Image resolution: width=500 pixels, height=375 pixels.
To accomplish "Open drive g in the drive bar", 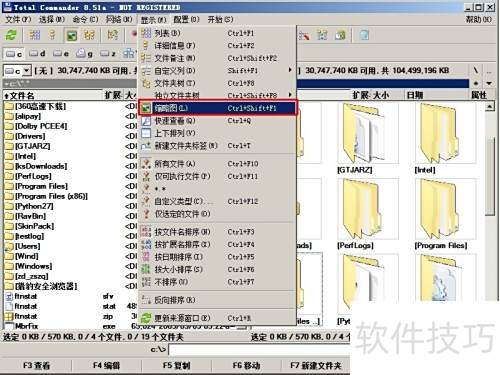I will [84, 54].
